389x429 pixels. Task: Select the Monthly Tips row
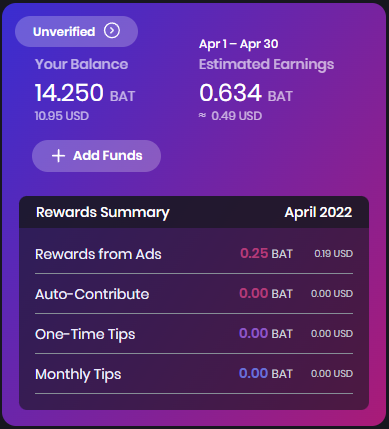pos(194,374)
